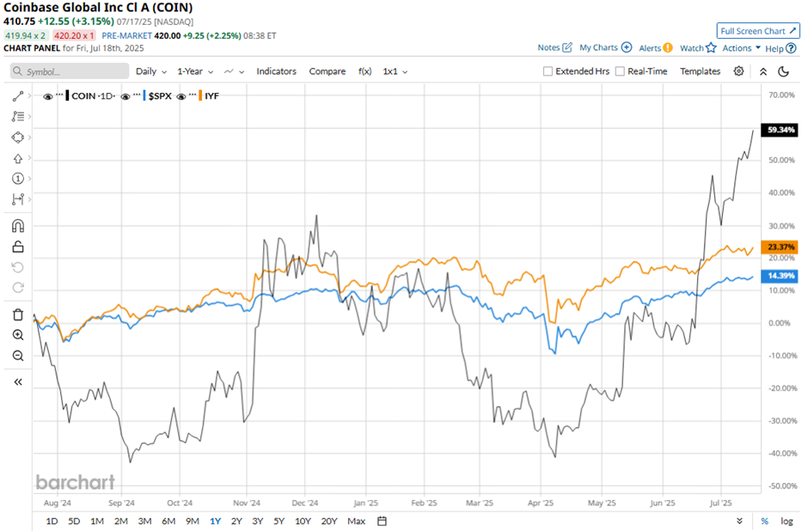The image size is (808, 532).
Task: Toggle visibility of the $SPX series
Action: point(125,96)
